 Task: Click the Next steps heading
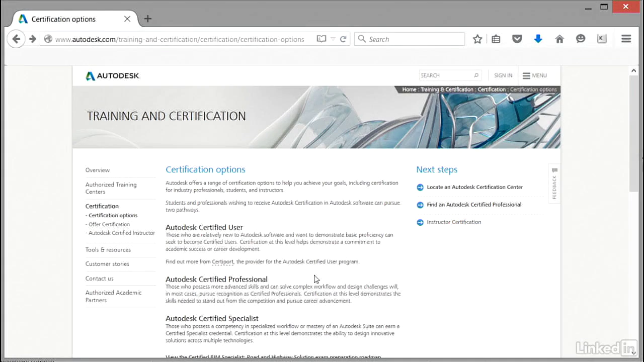click(x=437, y=169)
